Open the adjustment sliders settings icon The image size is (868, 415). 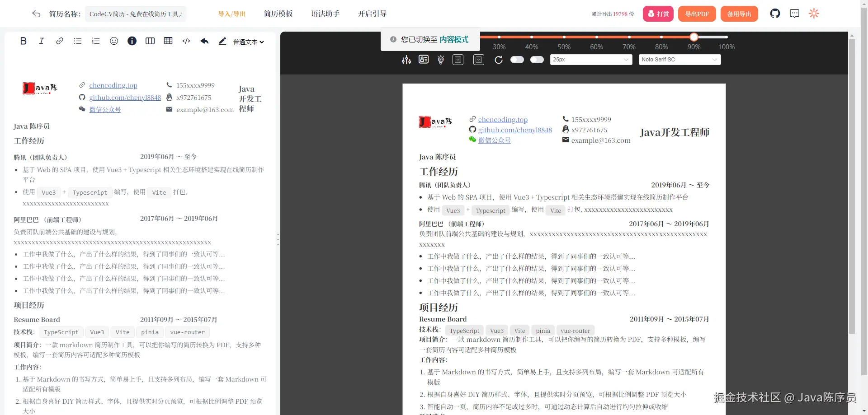406,60
